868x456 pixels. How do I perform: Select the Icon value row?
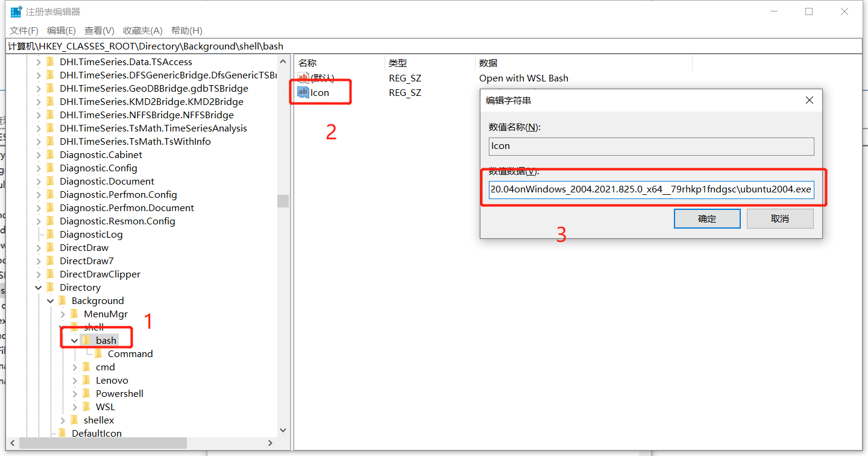tap(320, 92)
